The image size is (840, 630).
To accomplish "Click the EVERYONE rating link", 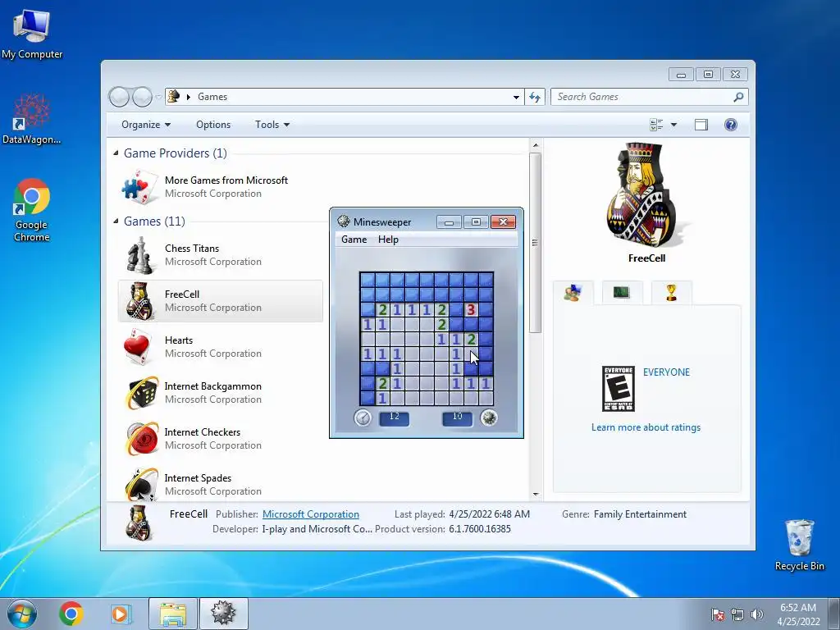I will pos(666,372).
